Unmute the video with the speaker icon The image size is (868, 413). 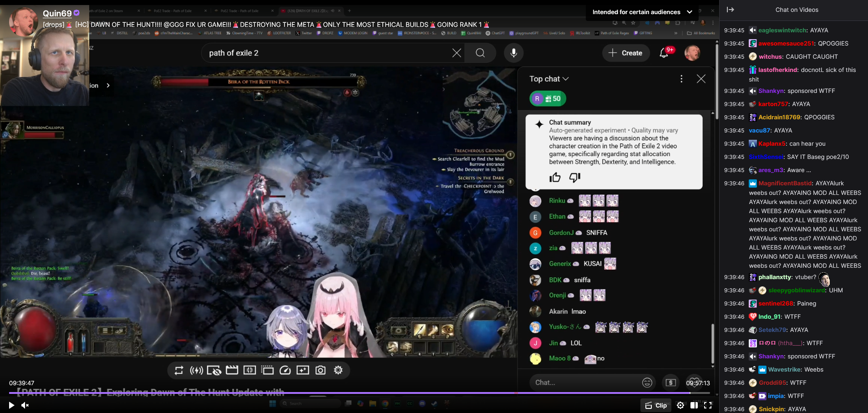pos(25,405)
